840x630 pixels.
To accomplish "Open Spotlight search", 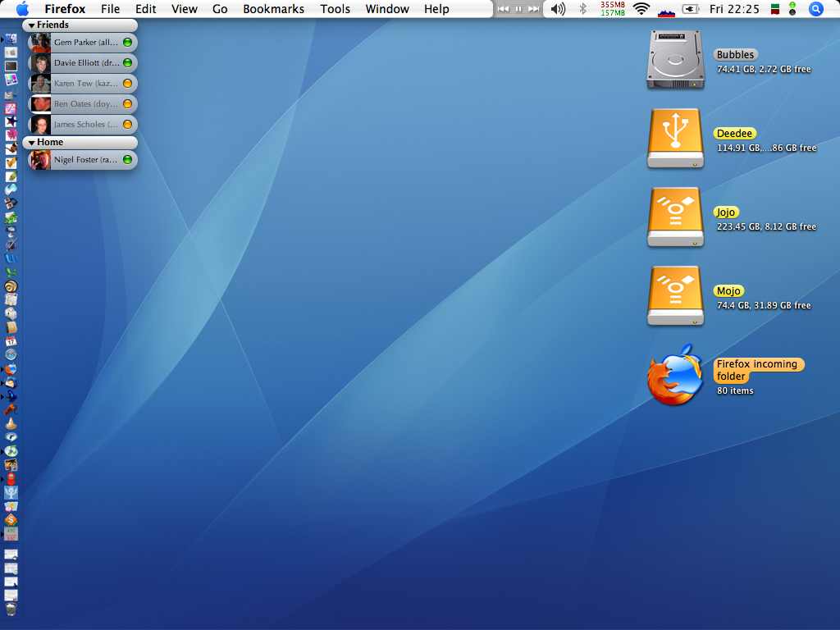I will [x=815, y=9].
